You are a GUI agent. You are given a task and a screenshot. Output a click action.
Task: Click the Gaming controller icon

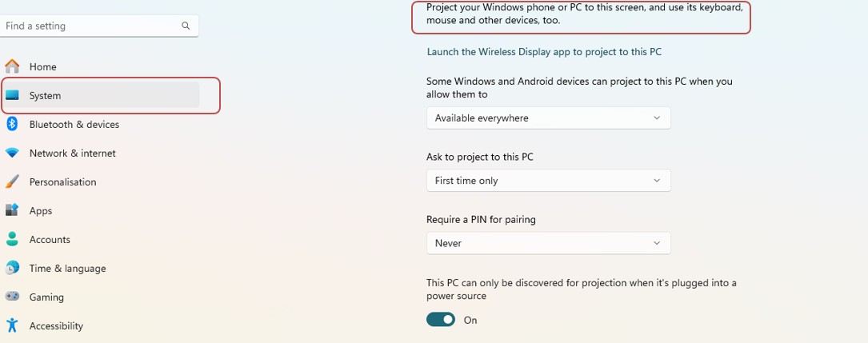pyautogui.click(x=12, y=297)
